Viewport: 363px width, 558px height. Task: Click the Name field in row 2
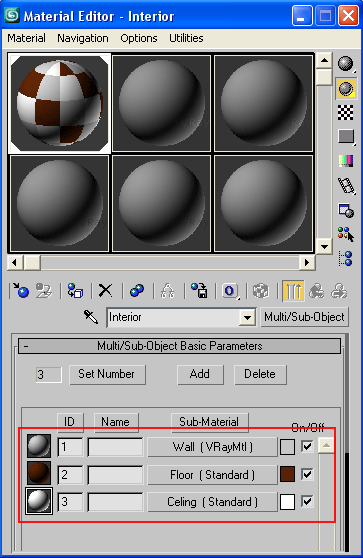(115, 475)
